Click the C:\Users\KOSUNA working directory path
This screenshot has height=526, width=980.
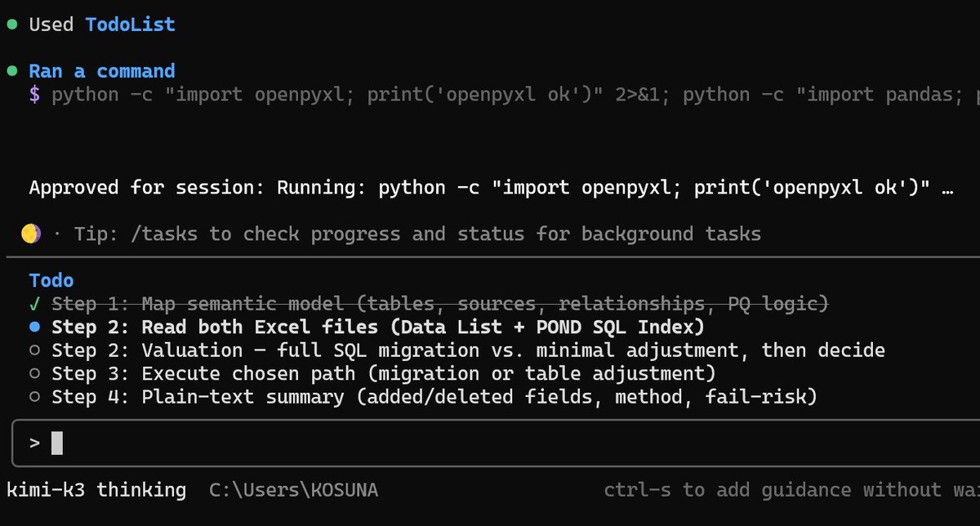click(x=293, y=490)
